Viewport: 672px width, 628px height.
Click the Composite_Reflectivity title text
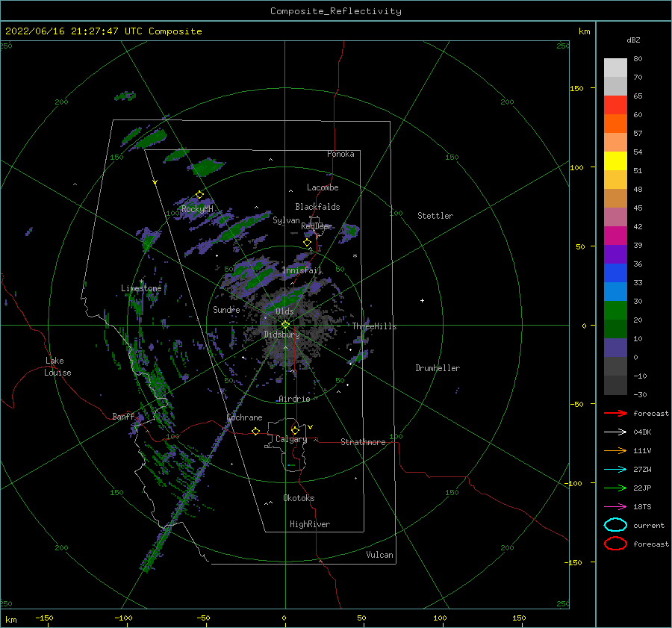pyautogui.click(x=335, y=11)
